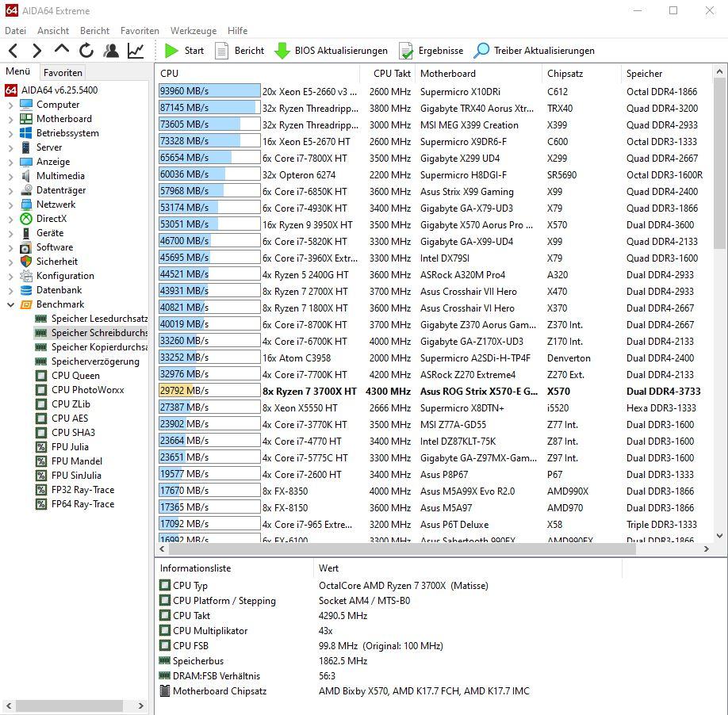Screen dimensions: 728x715
Task: Open the Bericht report button in the toolbar
Action: pyautogui.click(x=239, y=51)
